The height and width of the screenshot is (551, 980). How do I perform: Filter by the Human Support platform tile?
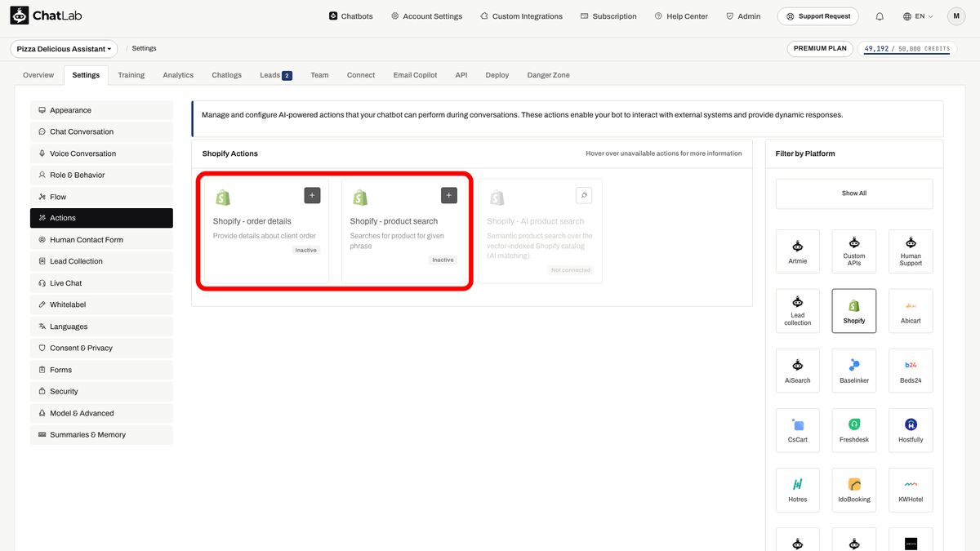point(911,251)
